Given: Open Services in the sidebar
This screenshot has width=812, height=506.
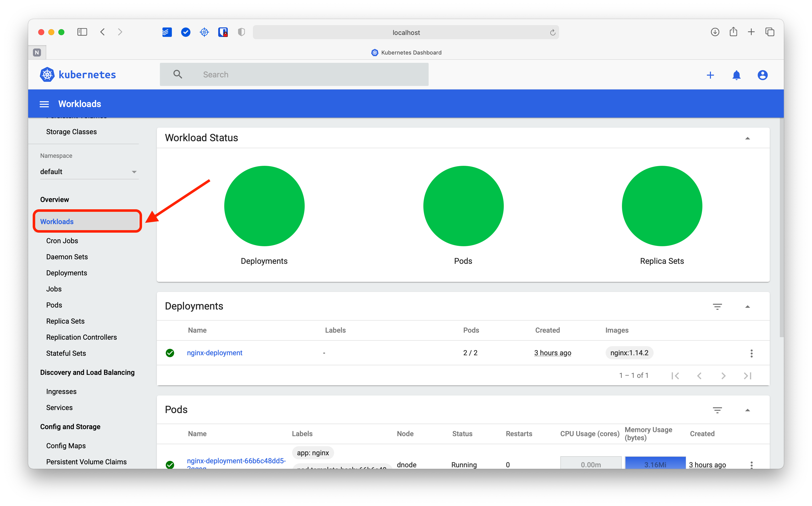Looking at the screenshot, I should 59,408.
